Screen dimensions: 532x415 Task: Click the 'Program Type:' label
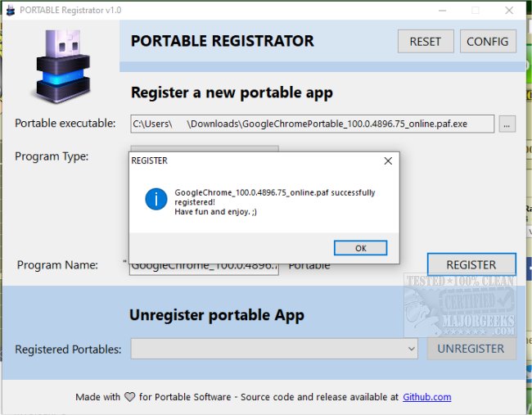(x=52, y=156)
